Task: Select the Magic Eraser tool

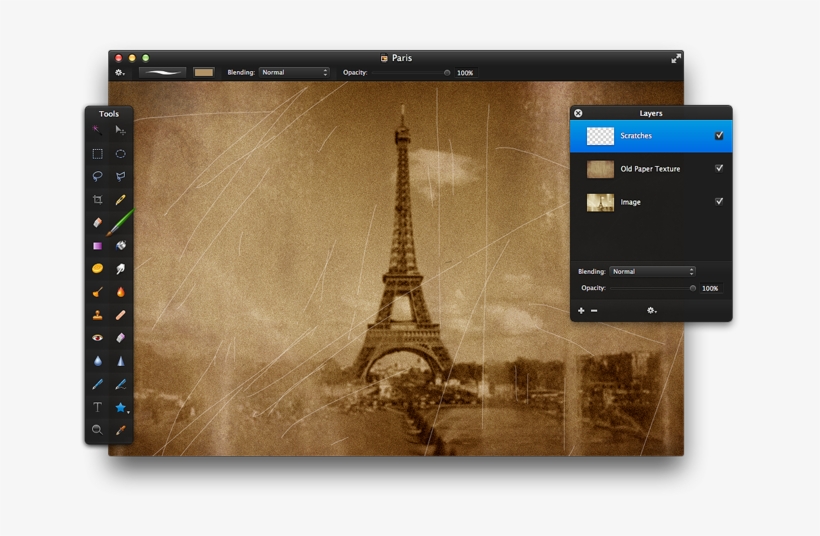Action: [120, 338]
